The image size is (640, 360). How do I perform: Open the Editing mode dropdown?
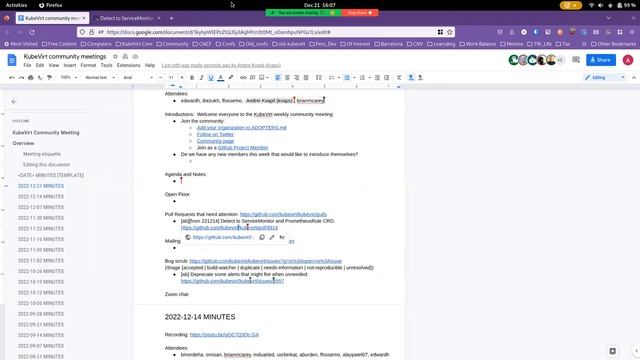point(604,78)
